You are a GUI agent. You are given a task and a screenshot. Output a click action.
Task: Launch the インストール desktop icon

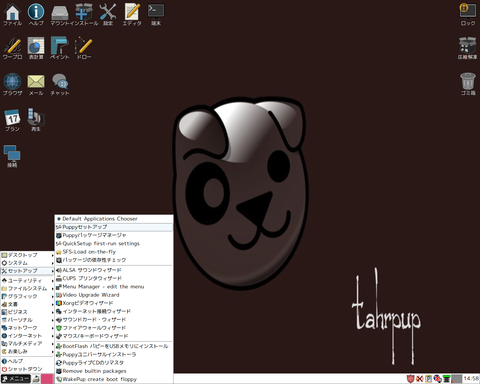tap(84, 14)
